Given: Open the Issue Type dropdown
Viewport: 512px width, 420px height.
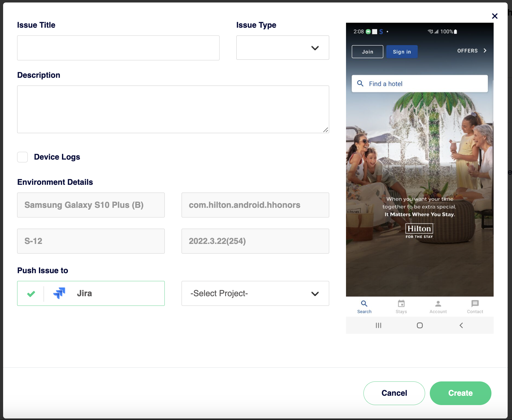Looking at the screenshot, I should (x=282, y=48).
